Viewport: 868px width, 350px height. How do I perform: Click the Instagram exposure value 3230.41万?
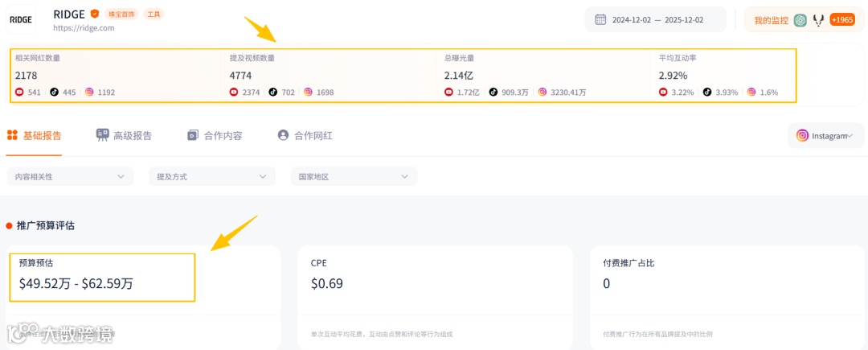point(568,93)
